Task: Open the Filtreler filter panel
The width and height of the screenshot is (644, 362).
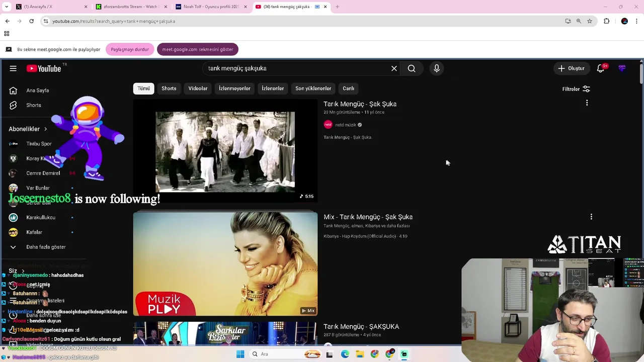Action: [576, 89]
